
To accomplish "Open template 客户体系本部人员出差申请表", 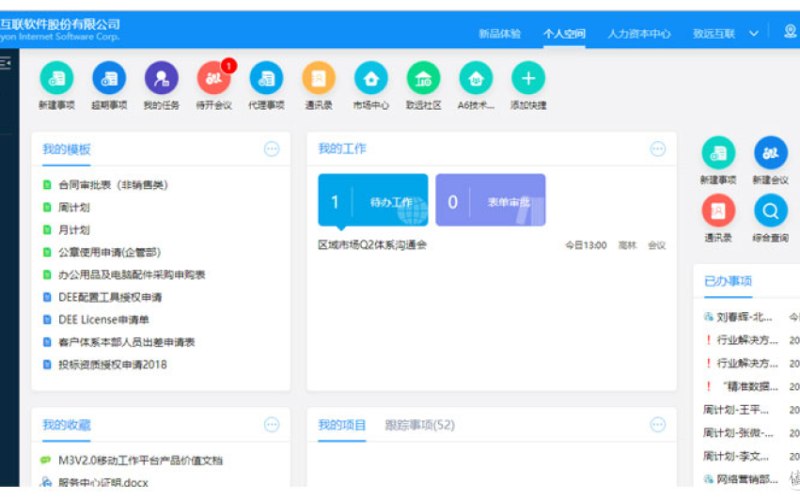I will point(127,342).
